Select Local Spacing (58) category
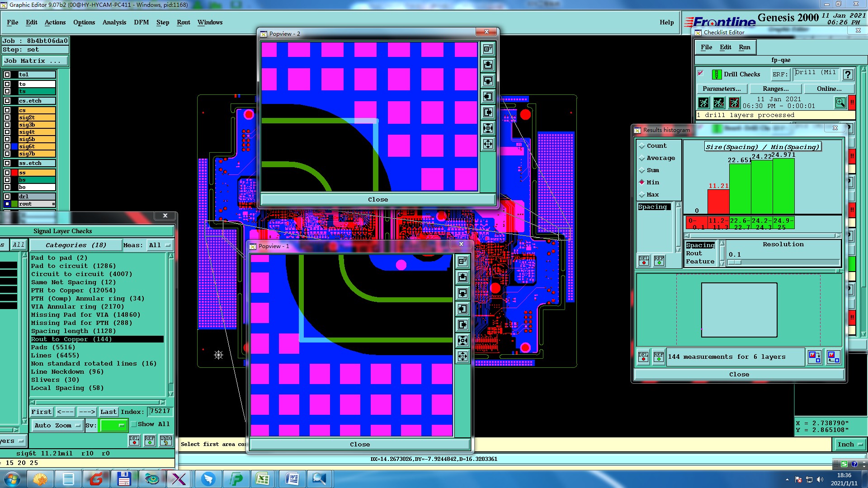This screenshot has width=868, height=488. click(67, 388)
